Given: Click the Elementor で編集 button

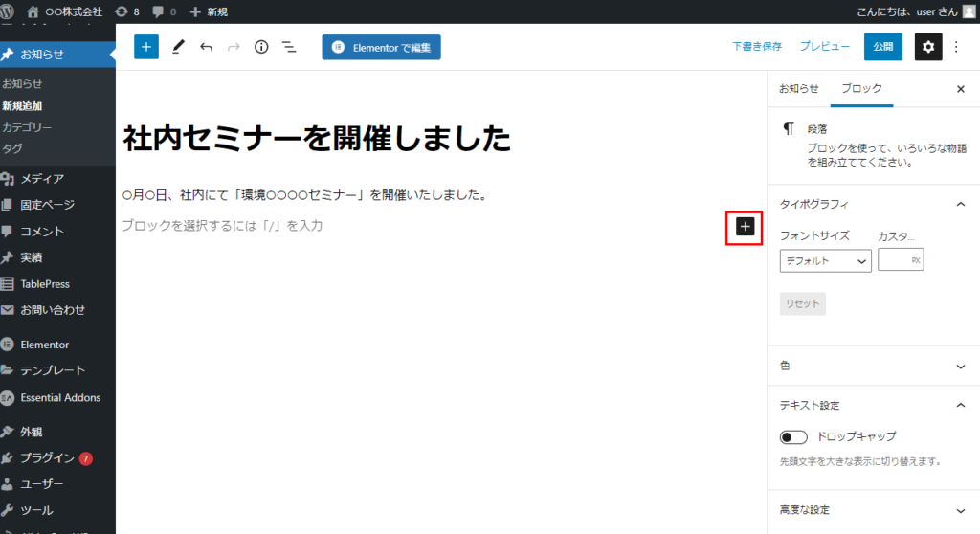Looking at the screenshot, I should 381,47.
